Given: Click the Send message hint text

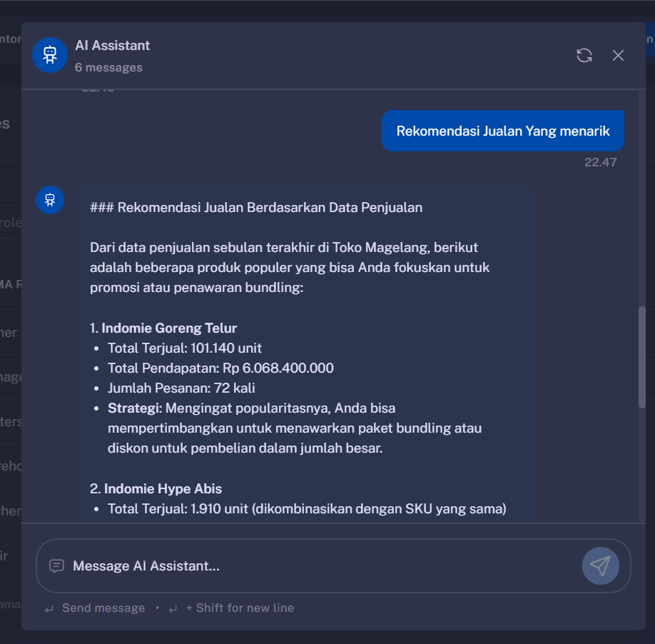Looking at the screenshot, I should pos(103,608).
